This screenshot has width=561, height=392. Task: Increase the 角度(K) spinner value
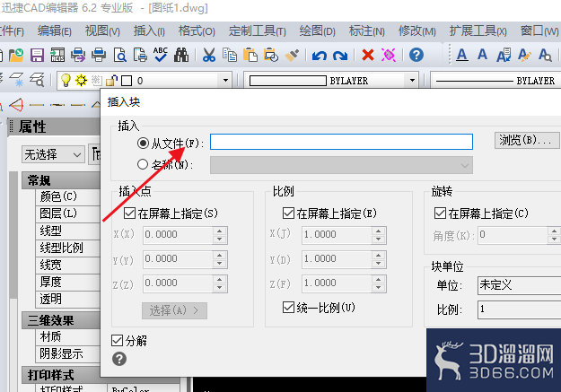point(554,231)
